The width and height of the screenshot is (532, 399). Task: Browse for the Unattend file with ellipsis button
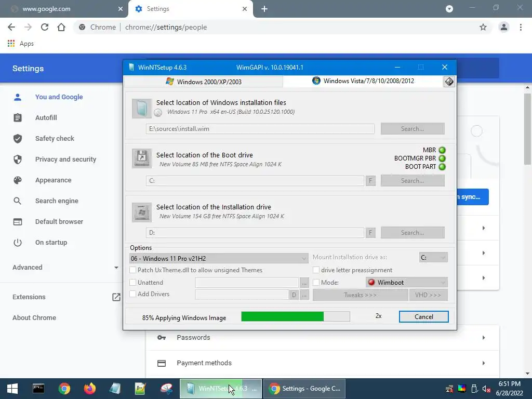pyautogui.click(x=304, y=282)
